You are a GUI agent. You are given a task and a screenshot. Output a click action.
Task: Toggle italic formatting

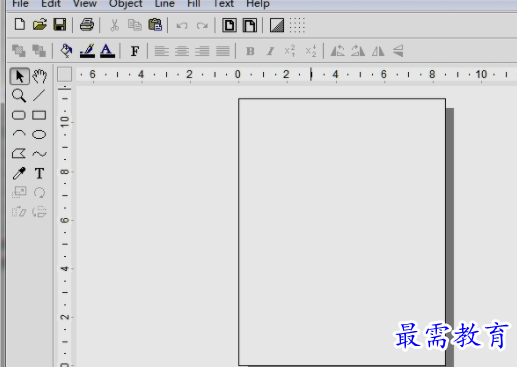point(270,51)
